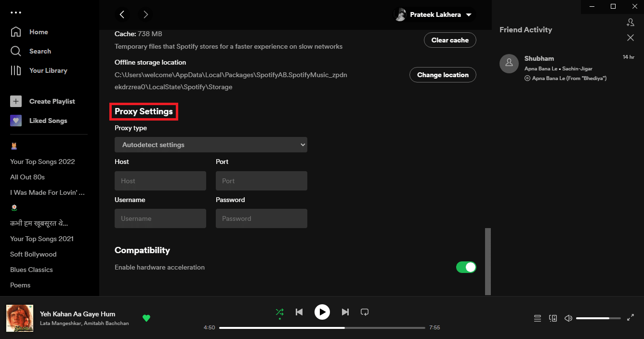
Task: Seek within the song progress bar
Action: (x=322, y=327)
